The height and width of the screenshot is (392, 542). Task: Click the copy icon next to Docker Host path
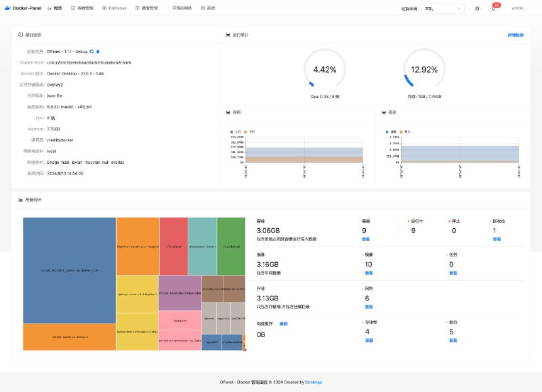tap(135, 62)
